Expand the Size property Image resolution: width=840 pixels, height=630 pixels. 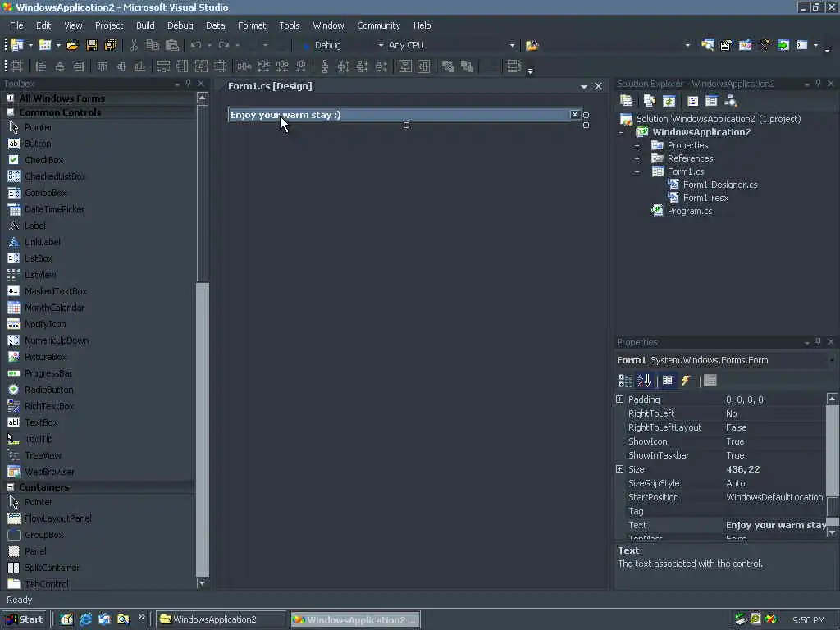click(x=620, y=468)
